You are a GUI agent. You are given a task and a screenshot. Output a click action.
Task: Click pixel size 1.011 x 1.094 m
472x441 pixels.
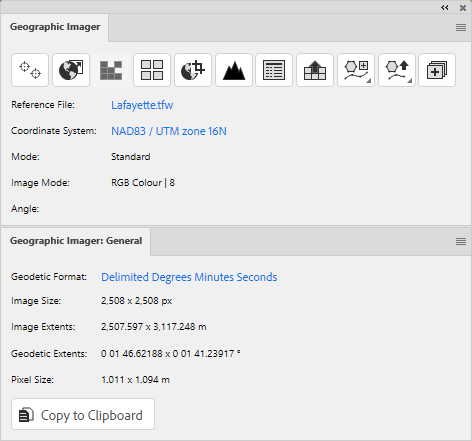[135, 380]
